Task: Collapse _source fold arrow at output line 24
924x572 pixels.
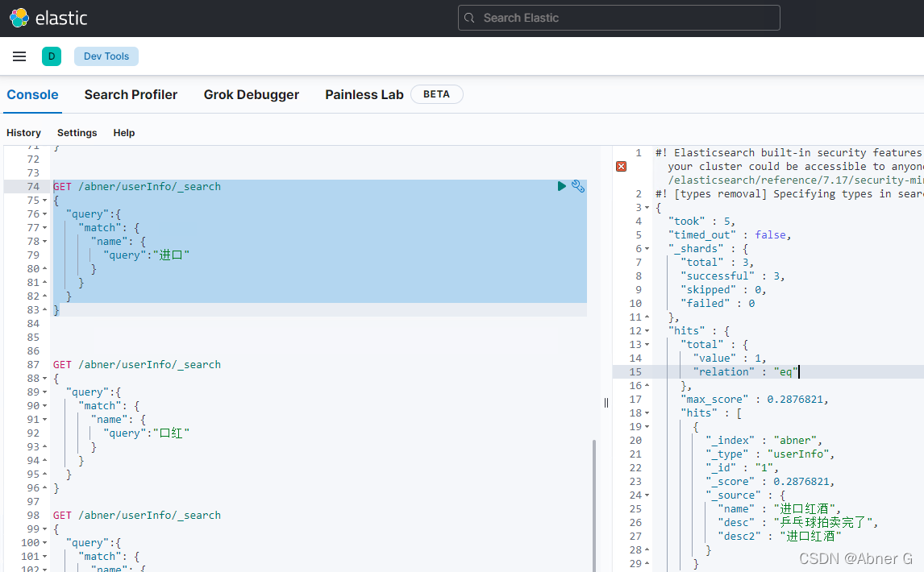Action: (647, 495)
